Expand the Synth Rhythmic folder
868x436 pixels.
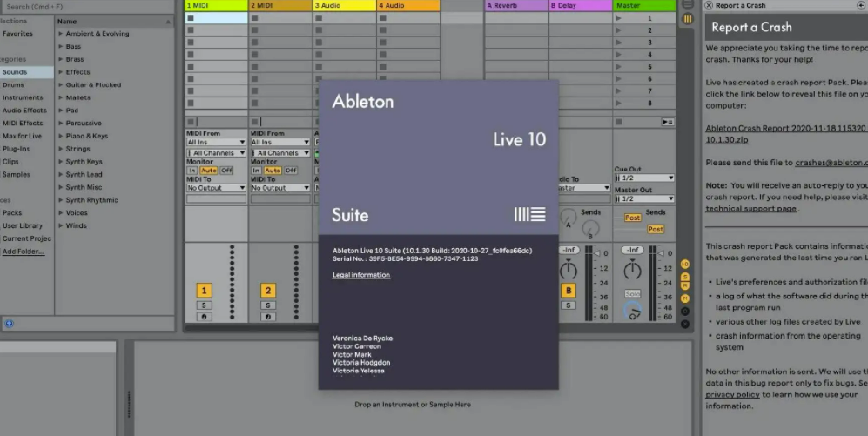(61, 200)
